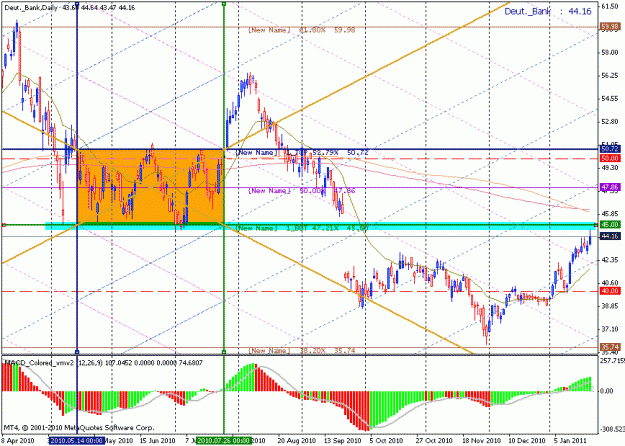Click the 5 Jan 2011 date label
Image resolution: width=625 pixels, height=446 pixels.
pos(570,440)
